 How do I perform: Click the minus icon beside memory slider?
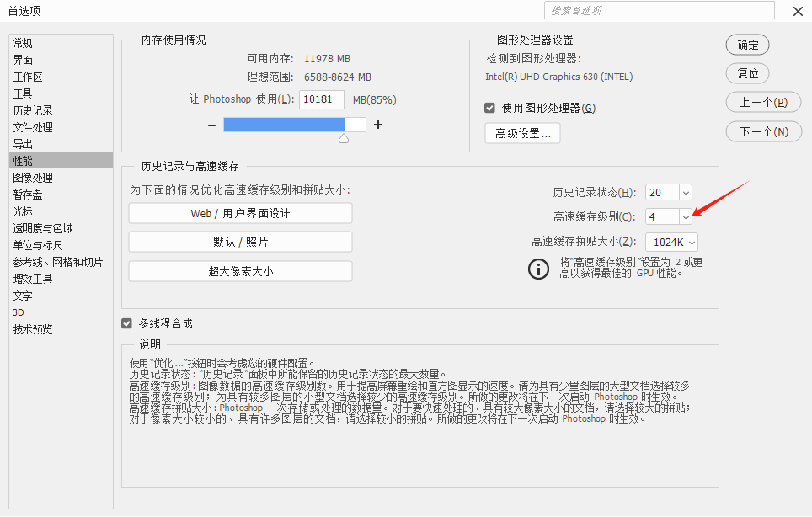point(211,125)
